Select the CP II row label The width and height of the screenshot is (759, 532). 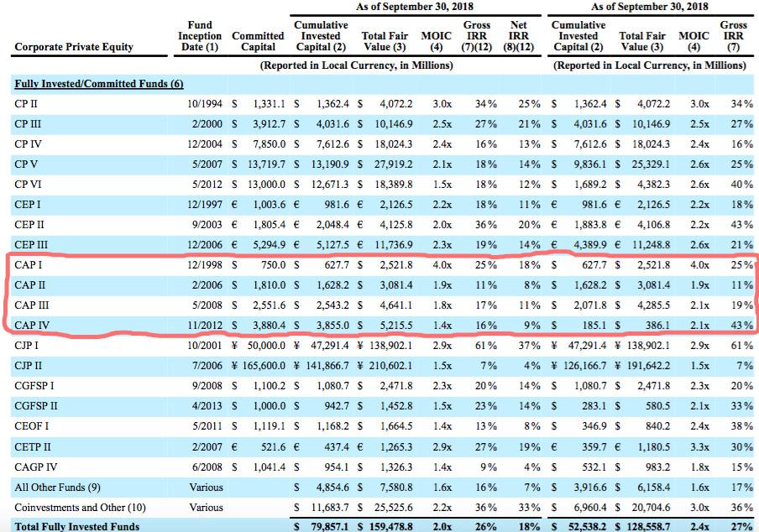tap(26, 105)
